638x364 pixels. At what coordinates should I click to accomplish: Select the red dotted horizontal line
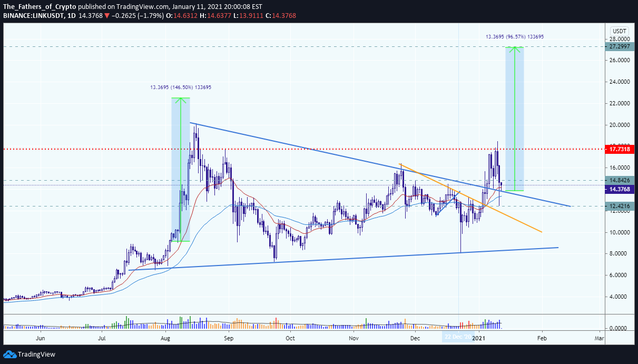coord(303,149)
